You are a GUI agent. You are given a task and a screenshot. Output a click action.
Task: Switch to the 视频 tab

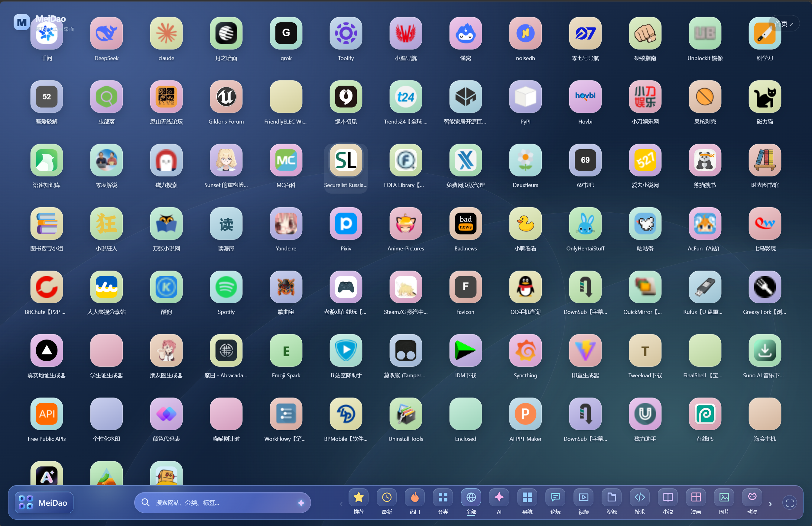pos(583,502)
